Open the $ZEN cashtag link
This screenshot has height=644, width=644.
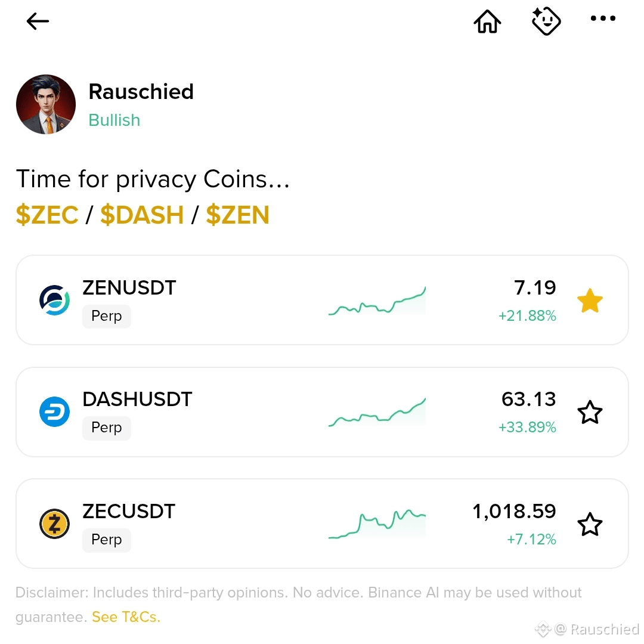[237, 215]
